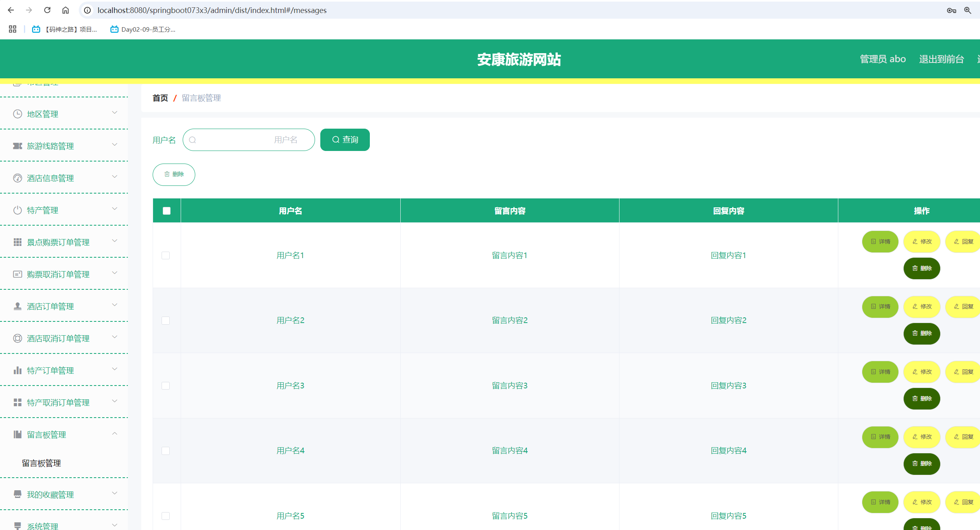Viewport: 980px width, 530px height.
Task: Check the row checkbox for 用户名1
Action: tap(166, 255)
